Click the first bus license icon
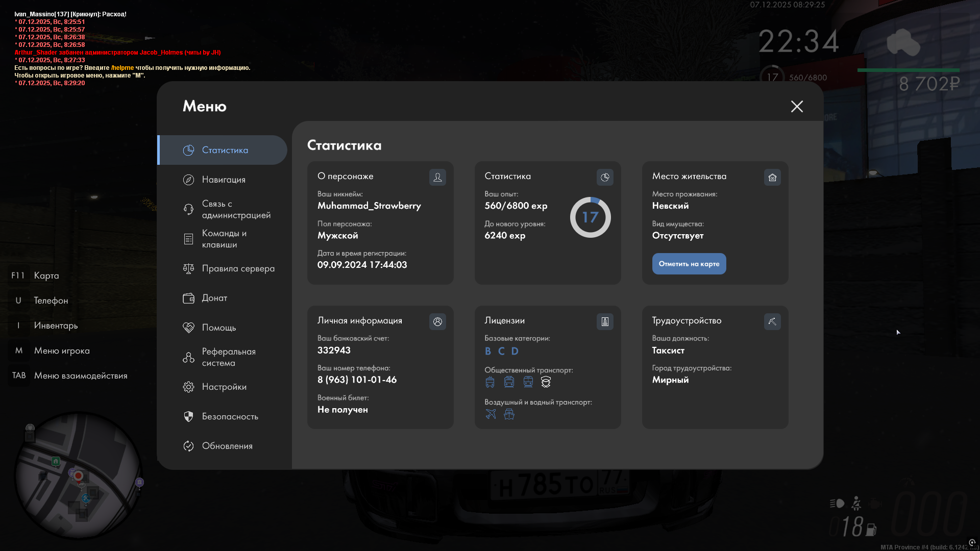980x551 pixels. tap(490, 382)
